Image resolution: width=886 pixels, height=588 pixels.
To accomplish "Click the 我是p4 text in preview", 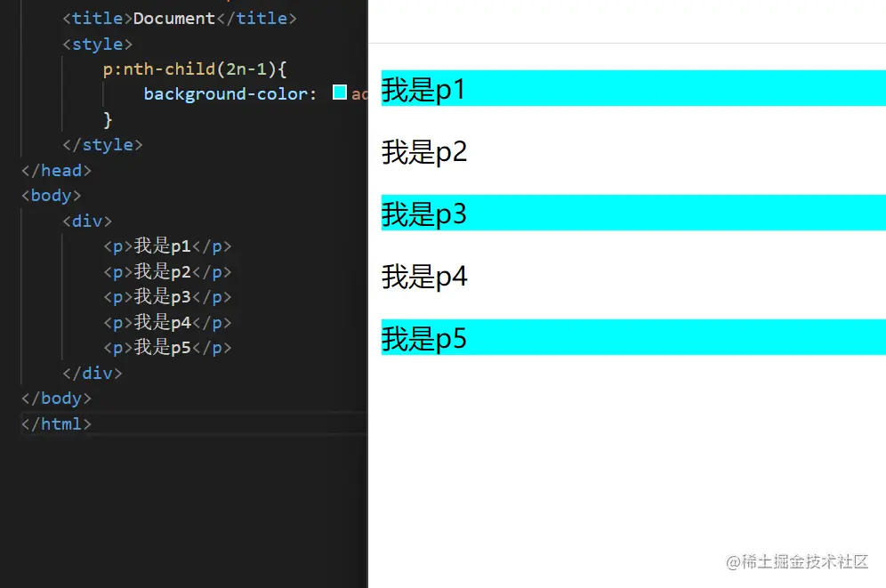I will [x=424, y=277].
